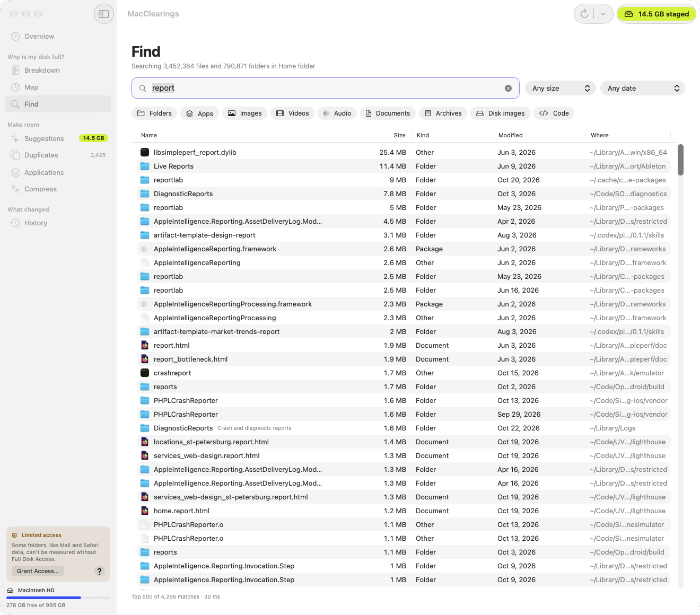
Task: Click the Oct 20, 2026 modified date
Action: pos(519,180)
